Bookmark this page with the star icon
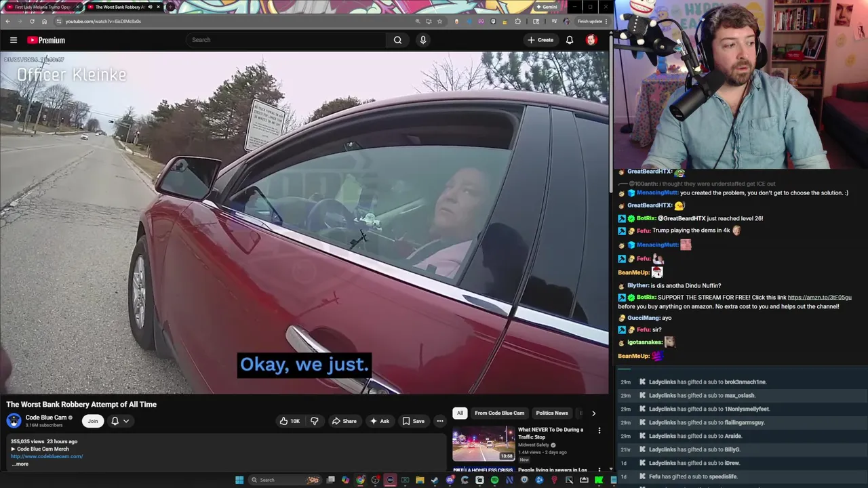 click(439, 21)
